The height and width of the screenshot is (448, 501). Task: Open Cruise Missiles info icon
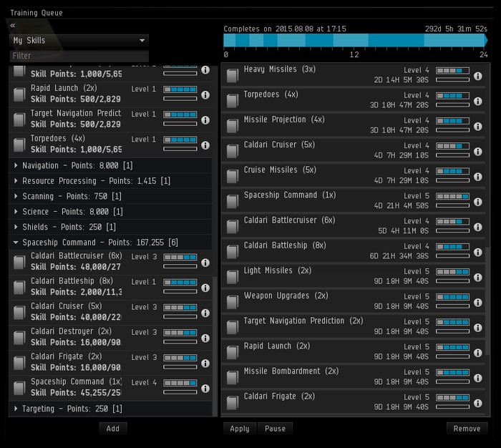(x=477, y=177)
